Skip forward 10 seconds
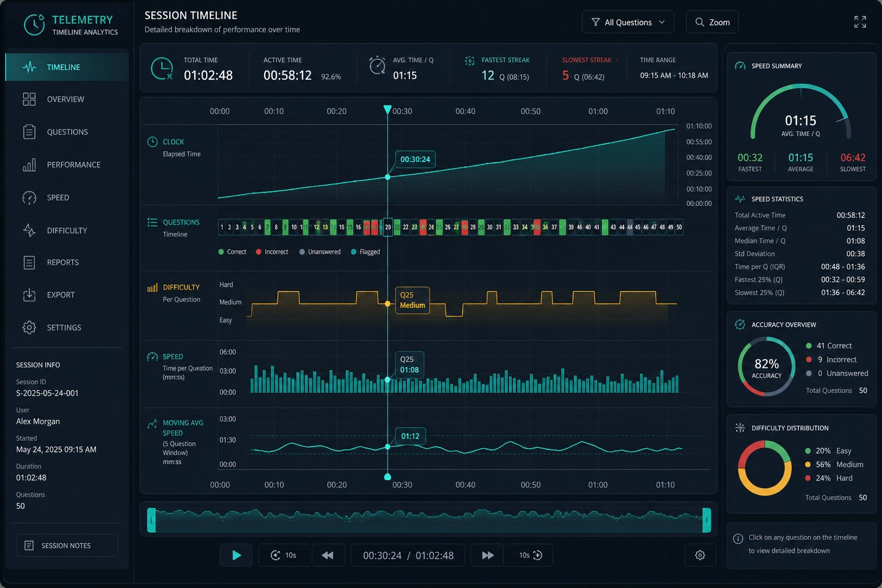The height and width of the screenshot is (588, 882). [529, 555]
